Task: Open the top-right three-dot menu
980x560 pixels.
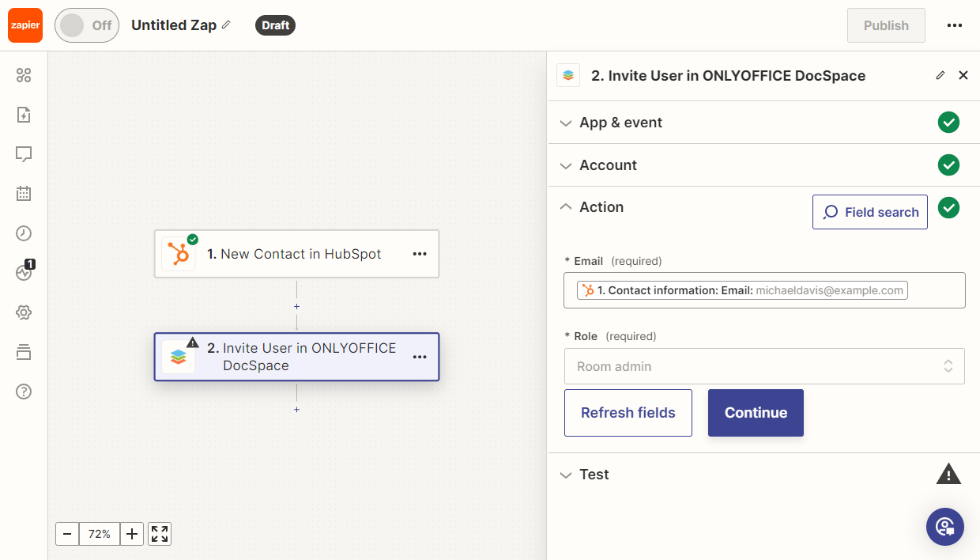Action: coord(954,25)
